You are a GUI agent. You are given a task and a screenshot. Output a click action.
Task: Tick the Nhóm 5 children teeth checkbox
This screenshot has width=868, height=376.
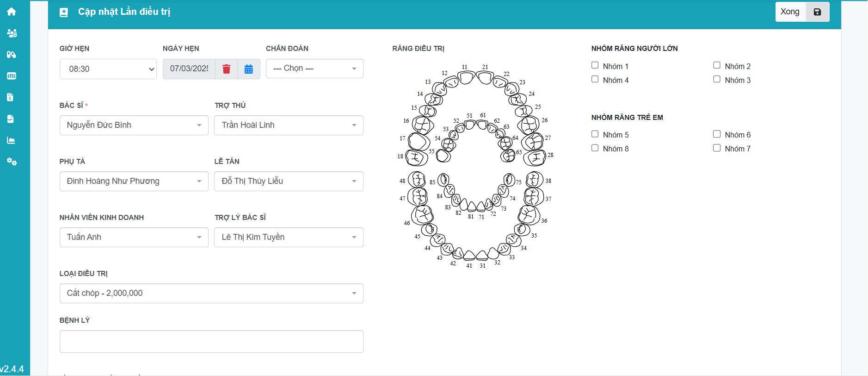click(595, 134)
